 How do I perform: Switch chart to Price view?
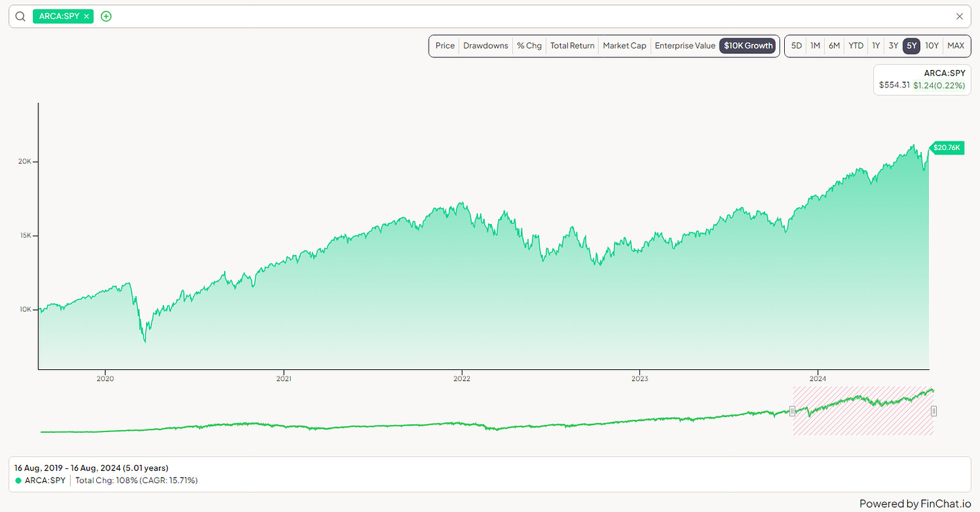pos(445,46)
